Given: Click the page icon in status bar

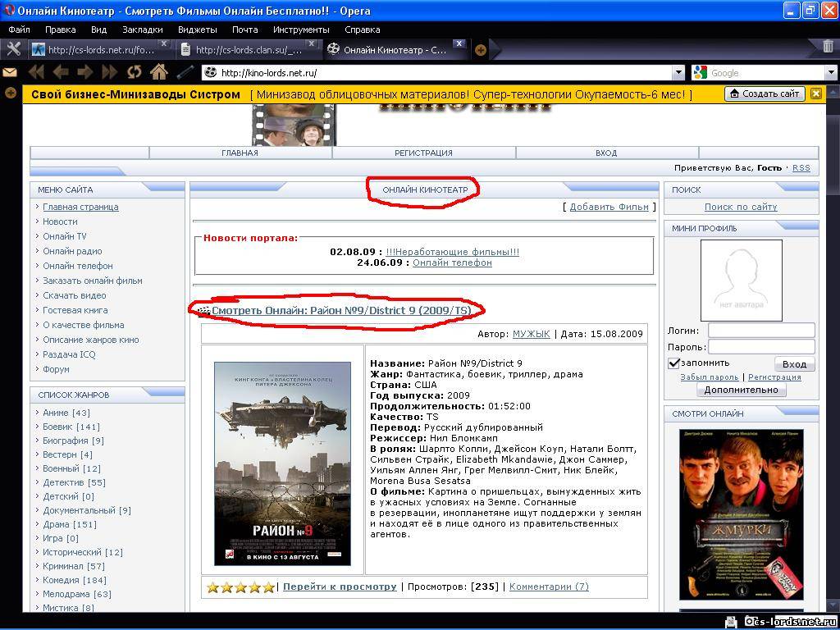Looking at the screenshot, I should click(729, 622).
